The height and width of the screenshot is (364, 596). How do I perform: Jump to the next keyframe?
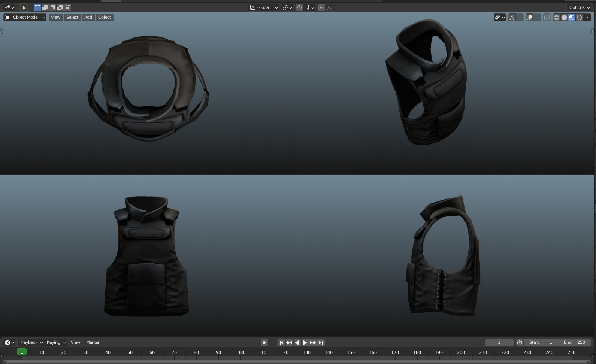tap(313, 342)
